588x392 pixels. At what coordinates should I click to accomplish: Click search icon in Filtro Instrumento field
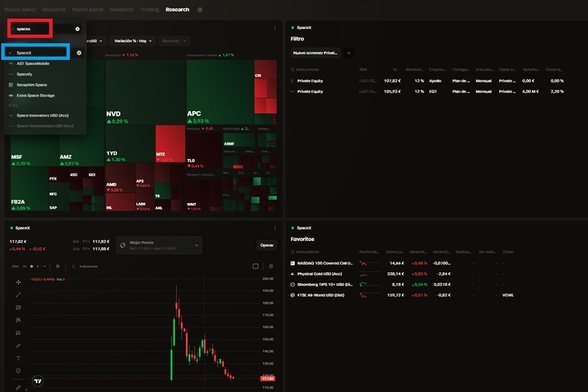point(293,70)
